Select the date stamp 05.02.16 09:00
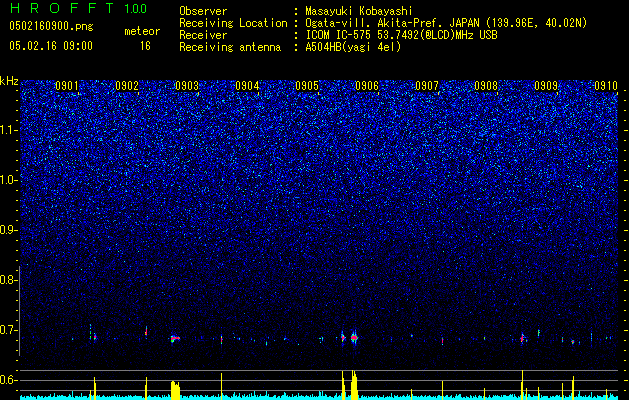Viewport: 629px width, 400px height. click(x=51, y=45)
